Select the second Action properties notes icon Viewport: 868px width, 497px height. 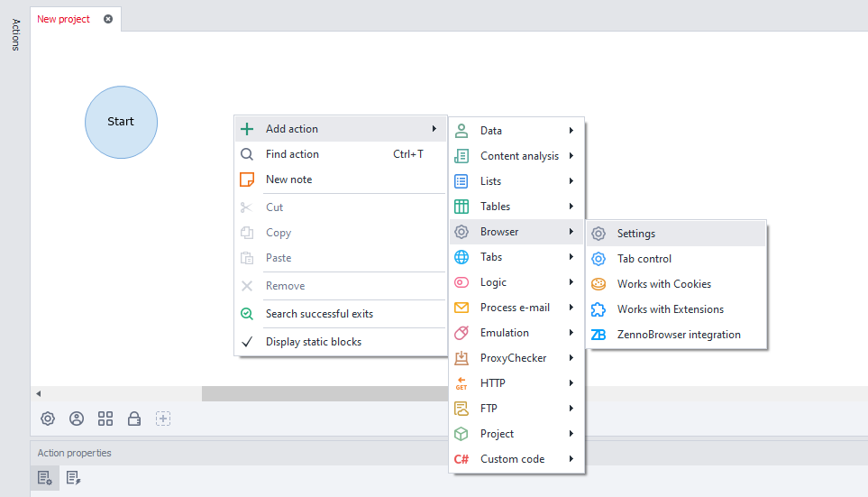73,478
